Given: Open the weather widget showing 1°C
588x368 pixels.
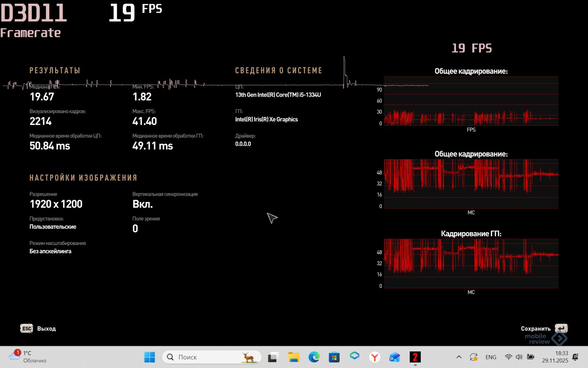Looking at the screenshot, I should tap(29, 357).
